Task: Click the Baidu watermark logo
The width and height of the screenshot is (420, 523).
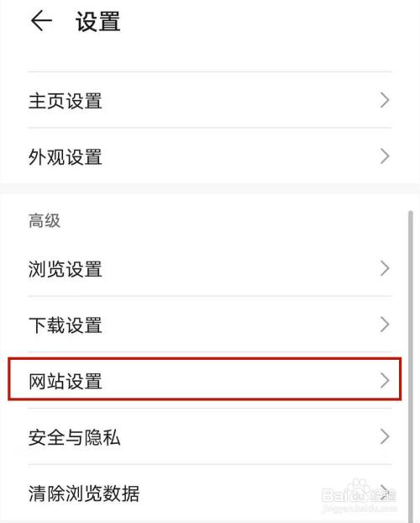Action: pos(360,496)
